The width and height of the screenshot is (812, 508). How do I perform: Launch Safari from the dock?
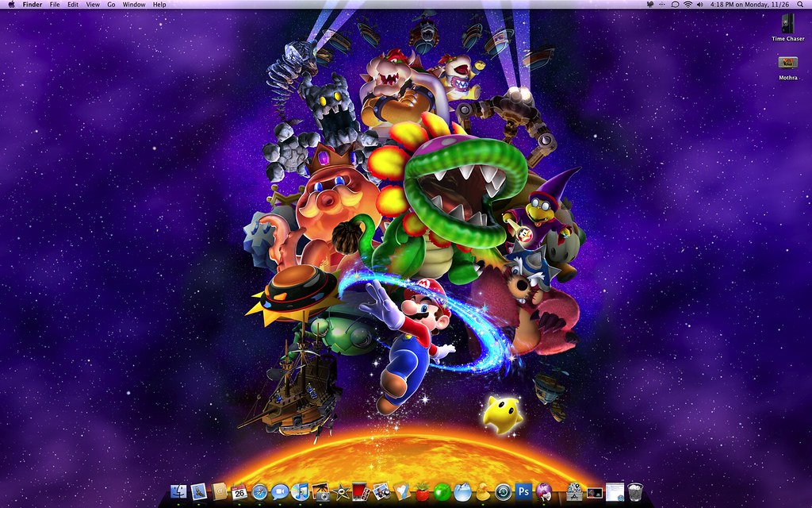coord(259,492)
